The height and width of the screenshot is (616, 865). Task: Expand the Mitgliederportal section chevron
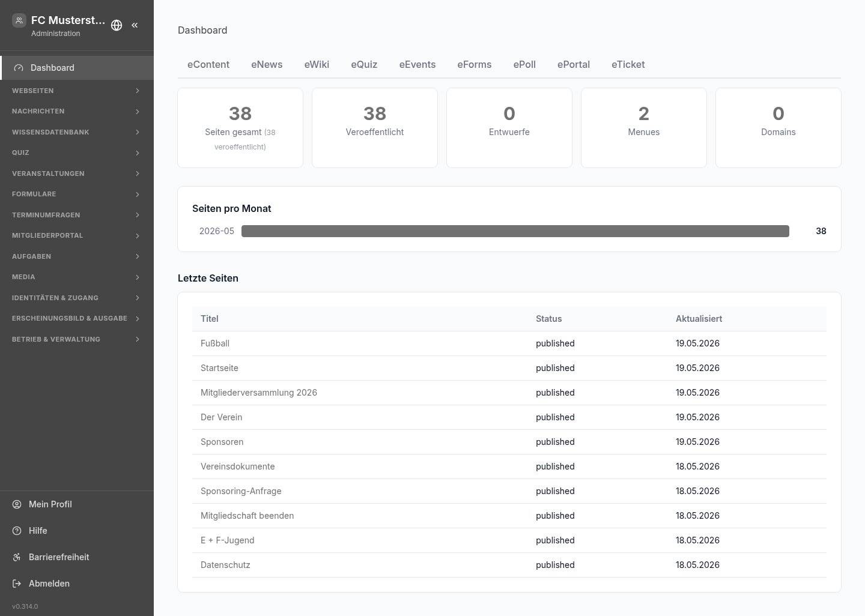coord(138,236)
